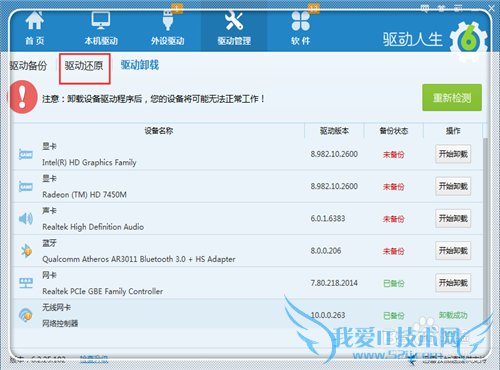Screen dimensions: 500x370
Task: Click 已备份 status in the Realtek PCIe row
Action: click(394, 283)
